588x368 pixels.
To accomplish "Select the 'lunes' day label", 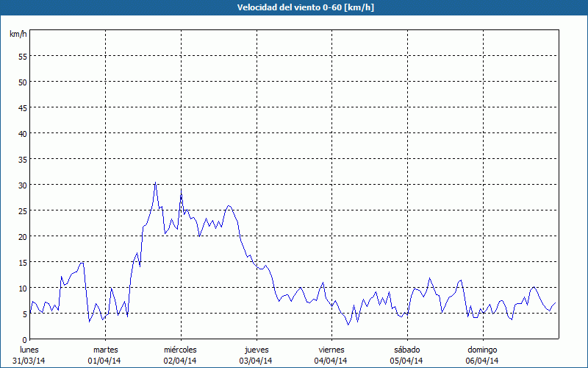I will [29, 350].
